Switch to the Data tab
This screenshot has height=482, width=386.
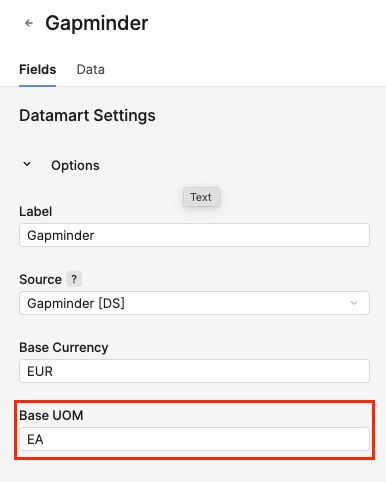(x=90, y=69)
